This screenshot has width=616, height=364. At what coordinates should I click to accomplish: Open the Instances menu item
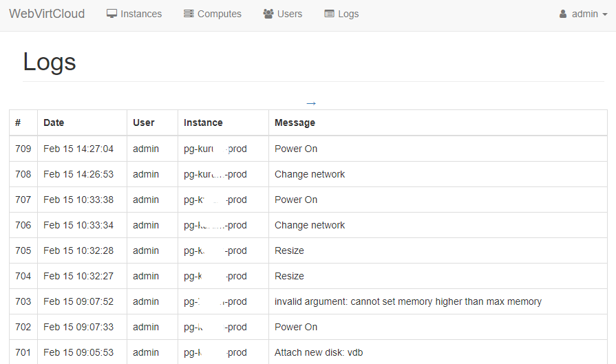(141, 14)
